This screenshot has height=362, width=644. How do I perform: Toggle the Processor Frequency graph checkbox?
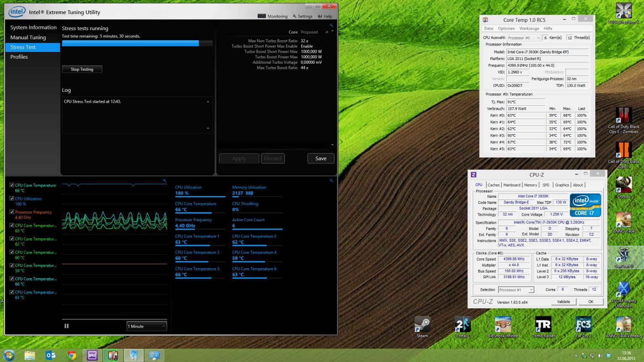12,212
